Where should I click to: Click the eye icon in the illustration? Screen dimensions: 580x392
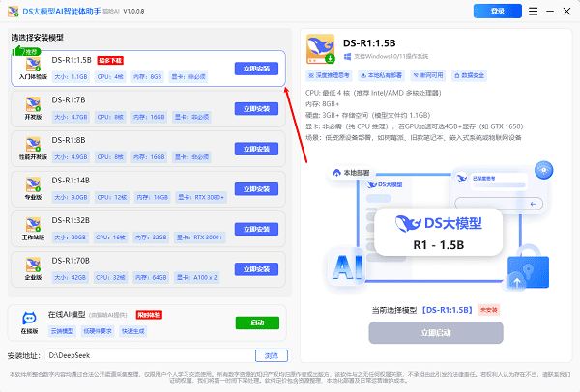(543, 170)
